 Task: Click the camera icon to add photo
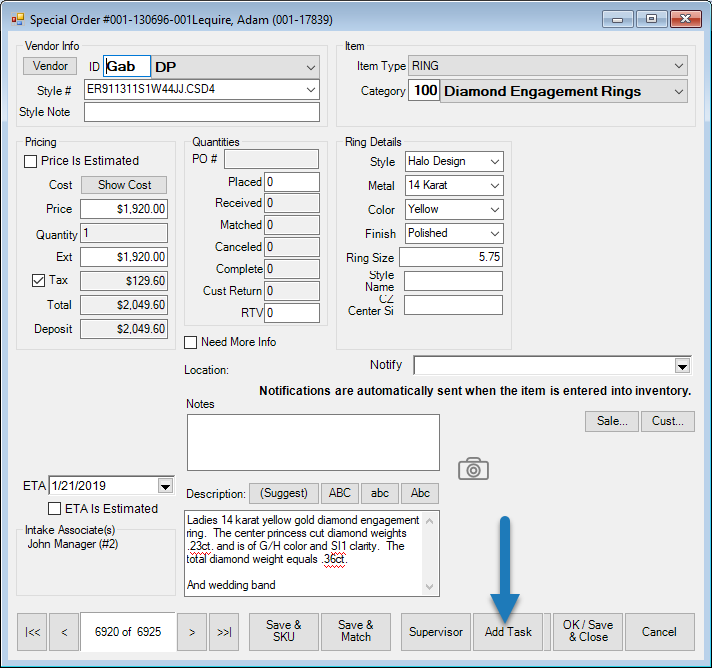pos(473,468)
